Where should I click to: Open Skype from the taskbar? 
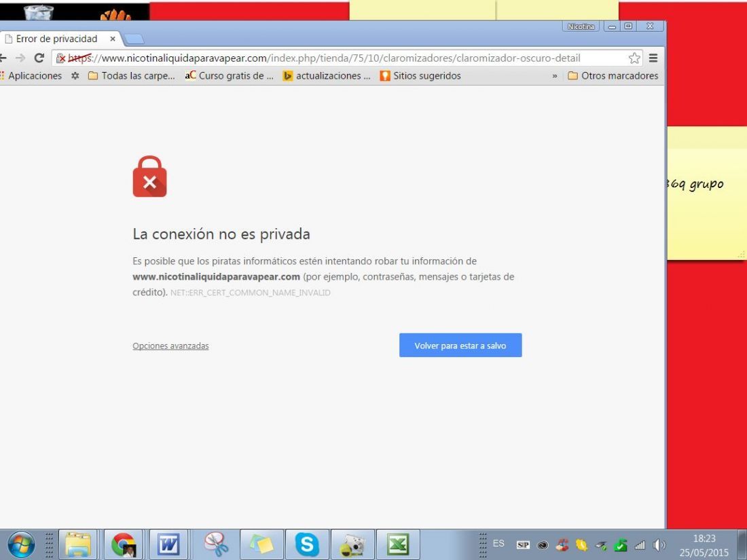tap(307, 544)
